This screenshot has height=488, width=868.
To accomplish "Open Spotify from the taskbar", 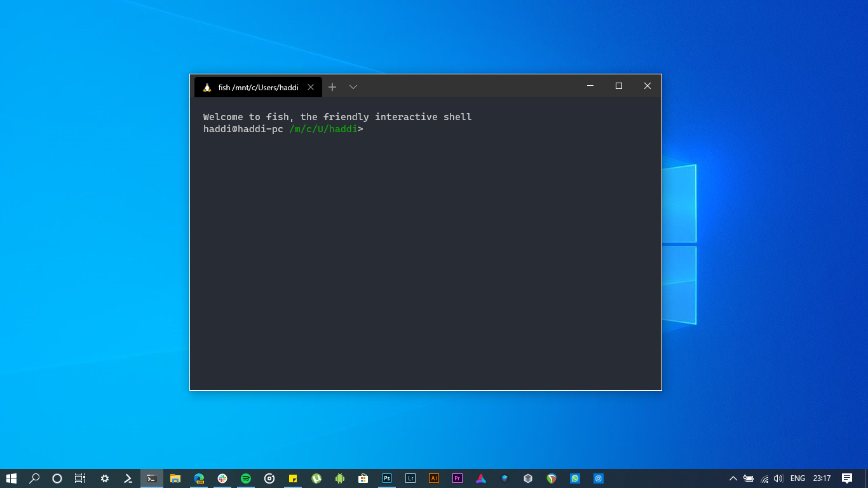I will coord(246,478).
